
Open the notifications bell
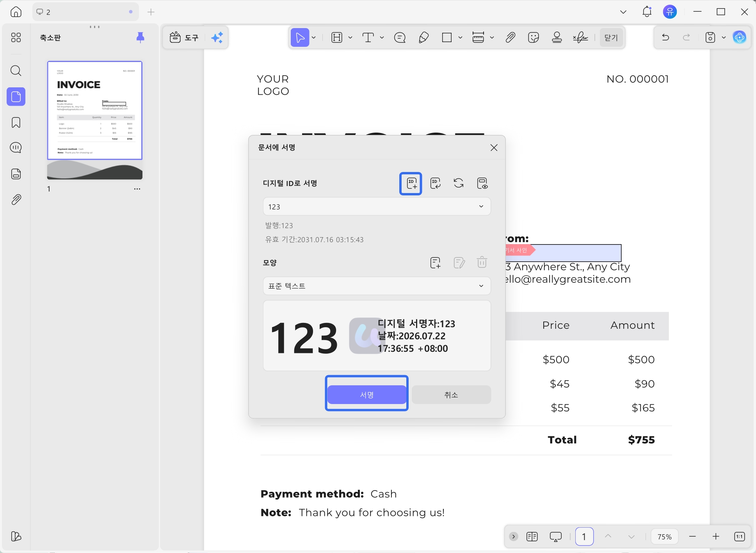tap(647, 12)
